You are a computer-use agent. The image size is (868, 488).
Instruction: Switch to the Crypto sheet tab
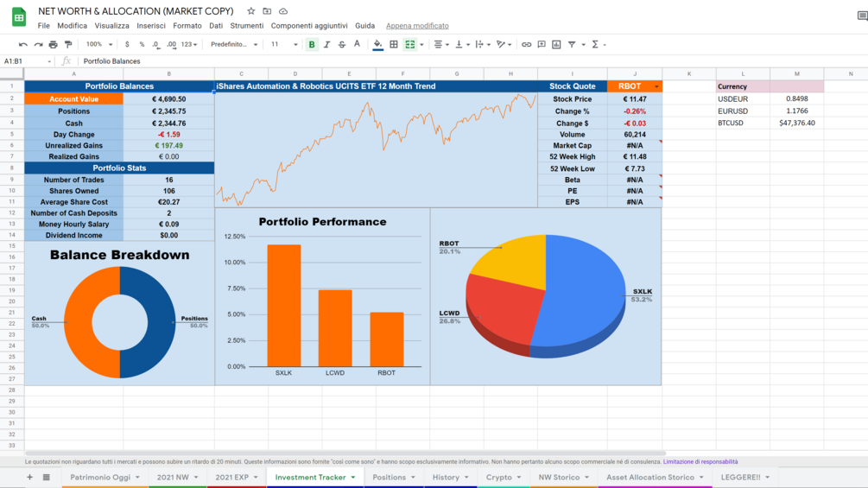click(498, 477)
